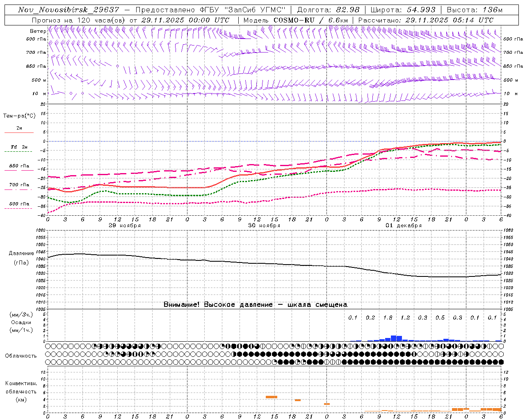Click the Td 2м legend entry
The height and width of the screenshot is (420, 525).
[x=19, y=147]
